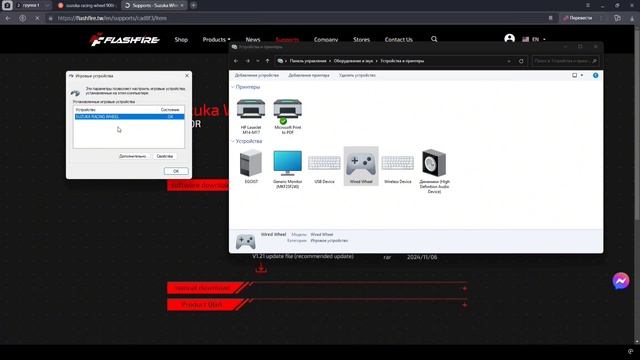Click the browser bookmark icon in address bar
Image resolution: width=640 pixels, height=360 pixels.
click(x=550, y=18)
